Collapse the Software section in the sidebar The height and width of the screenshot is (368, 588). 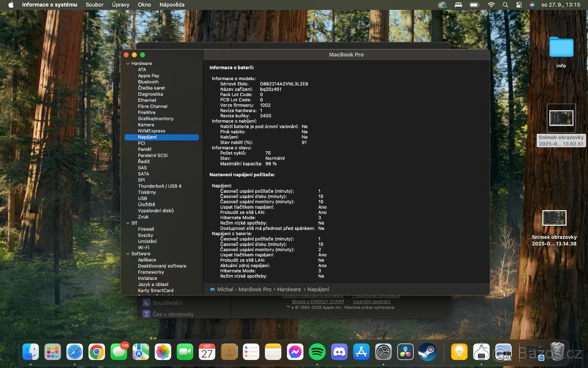128,254
